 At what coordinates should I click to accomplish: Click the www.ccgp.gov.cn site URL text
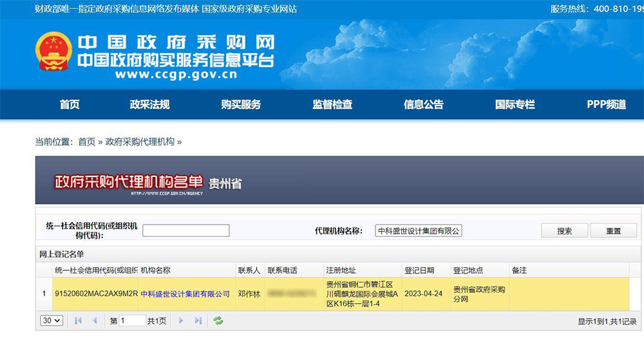176,75
